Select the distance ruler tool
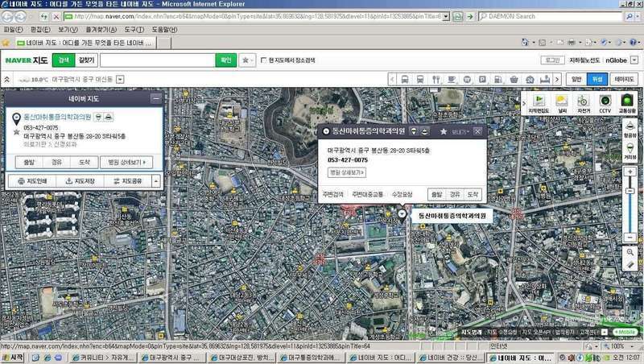This screenshot has width=644, height=364. tap(630, 265)
